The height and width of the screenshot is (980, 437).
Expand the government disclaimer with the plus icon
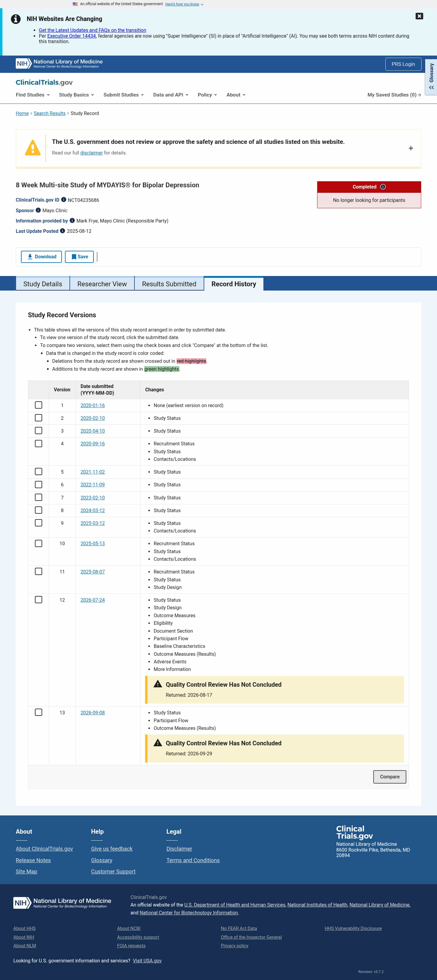tap(410, 148)
